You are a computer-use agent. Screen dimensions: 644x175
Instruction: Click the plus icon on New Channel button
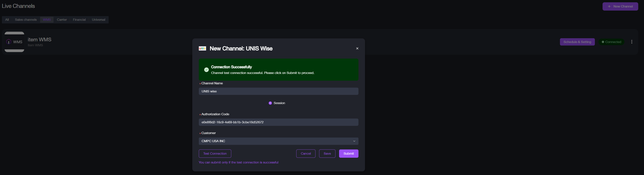pos(609,7)
